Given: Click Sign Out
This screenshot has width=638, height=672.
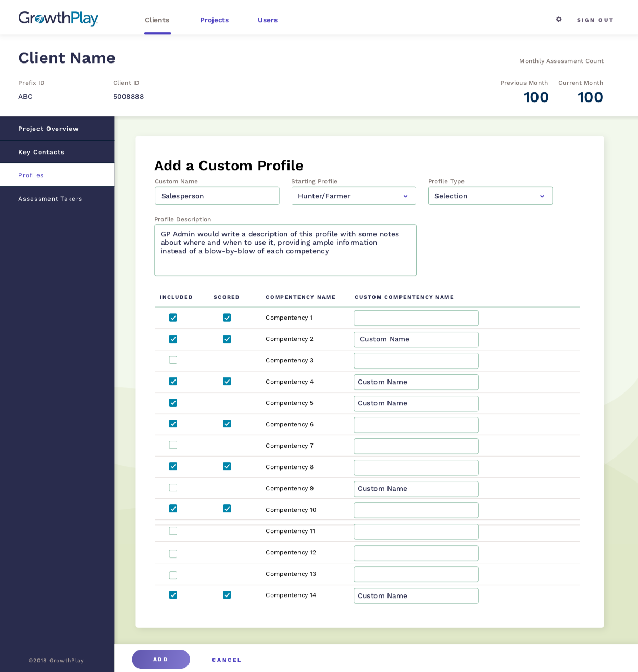Looking at the screenshot, I should [595, 20].
